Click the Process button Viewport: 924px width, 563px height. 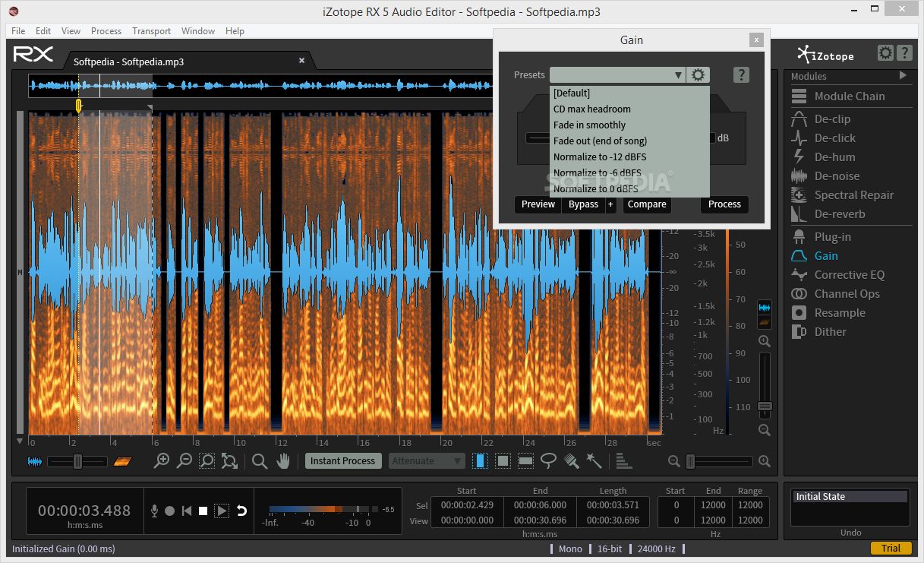coord(724,204)
